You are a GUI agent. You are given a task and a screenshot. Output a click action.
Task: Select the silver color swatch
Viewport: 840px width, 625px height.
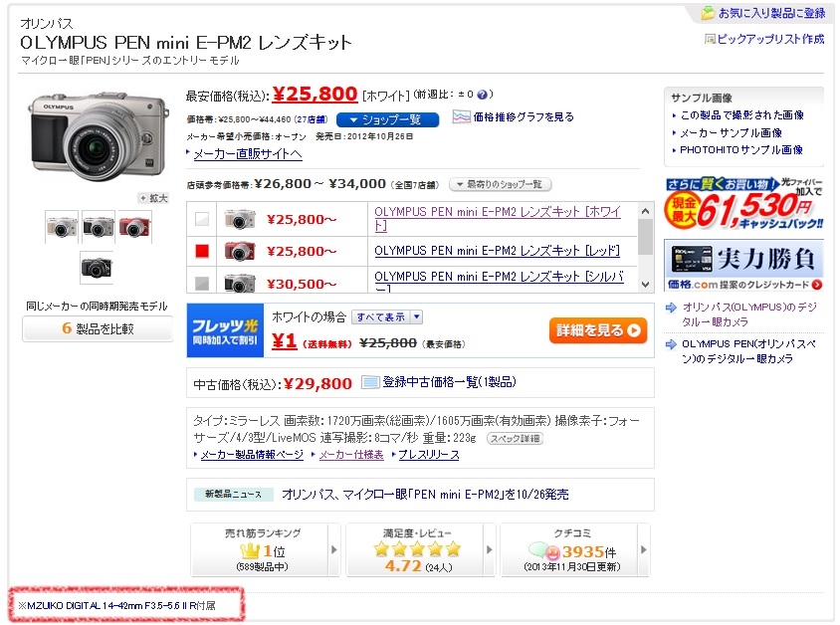pos(202,284)
